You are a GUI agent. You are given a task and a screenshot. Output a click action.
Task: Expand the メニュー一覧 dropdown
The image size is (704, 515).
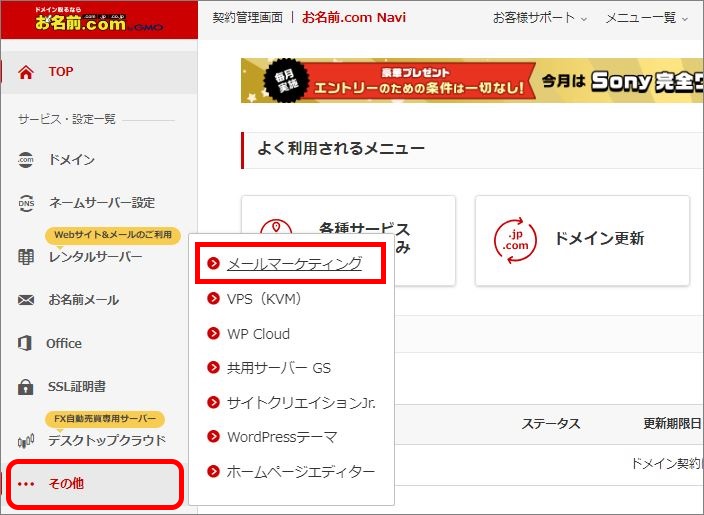[647, 18]
